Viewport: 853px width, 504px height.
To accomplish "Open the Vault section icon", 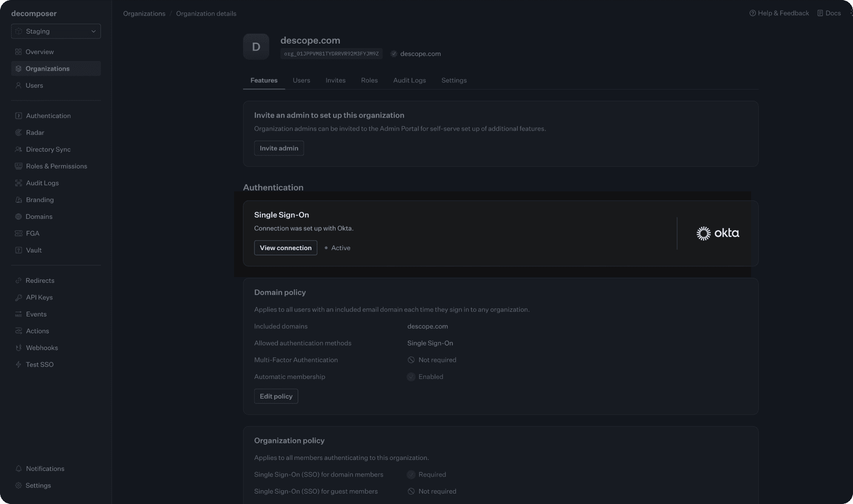I will point(18,250).
